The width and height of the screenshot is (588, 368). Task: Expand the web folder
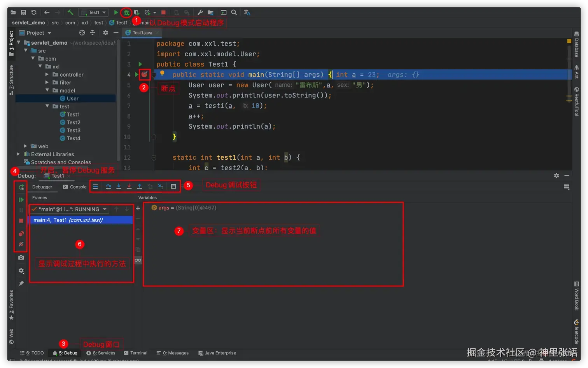tap(25, 146)
